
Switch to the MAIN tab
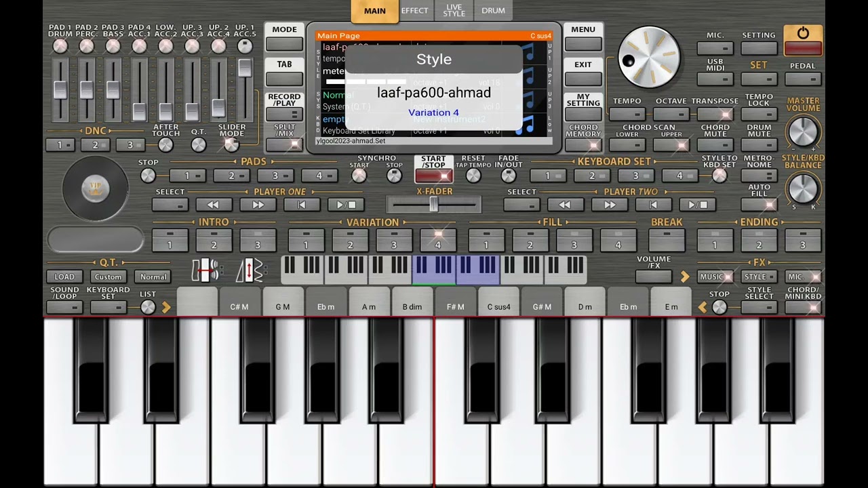point(374,11)
